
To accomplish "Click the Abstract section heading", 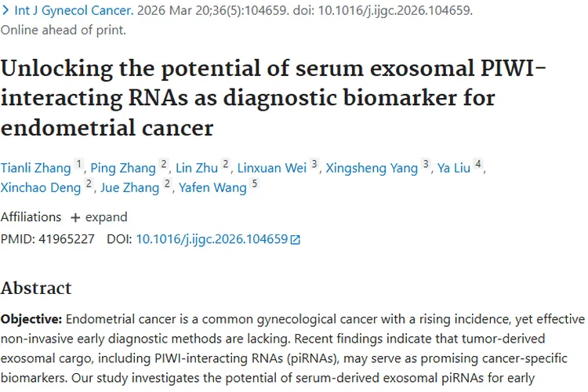I will pyautogui.click(x=36, y=288).
